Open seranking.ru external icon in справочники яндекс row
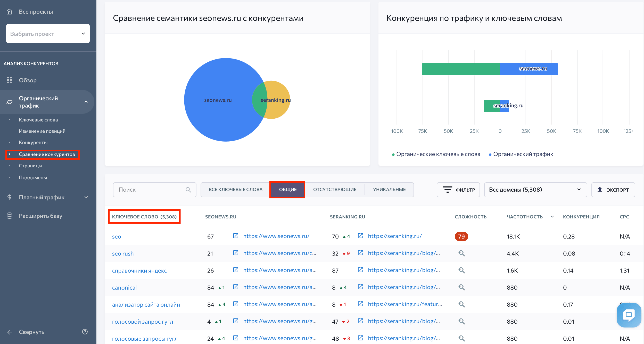 click(x=360, y=270)
